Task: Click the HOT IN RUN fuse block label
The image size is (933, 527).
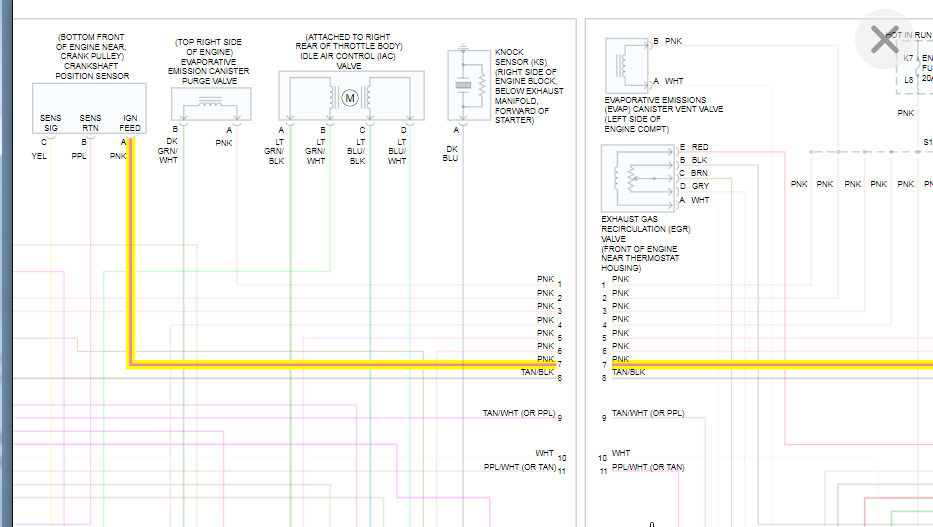Action: (909, 35)
